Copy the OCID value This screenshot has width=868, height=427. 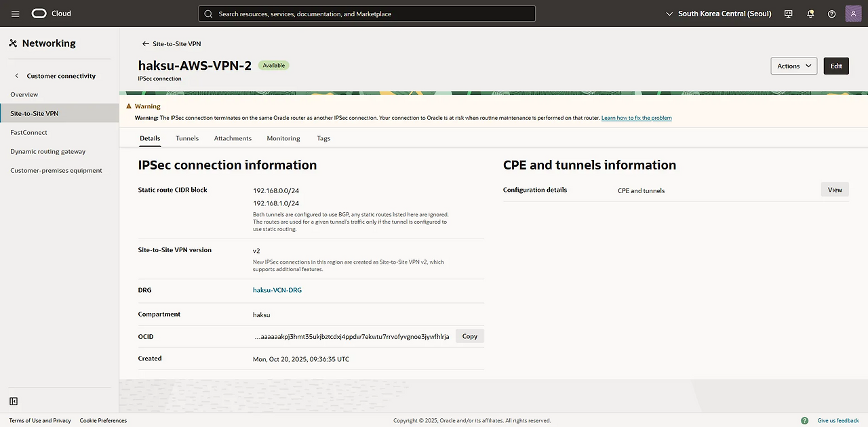coord(469,336)
